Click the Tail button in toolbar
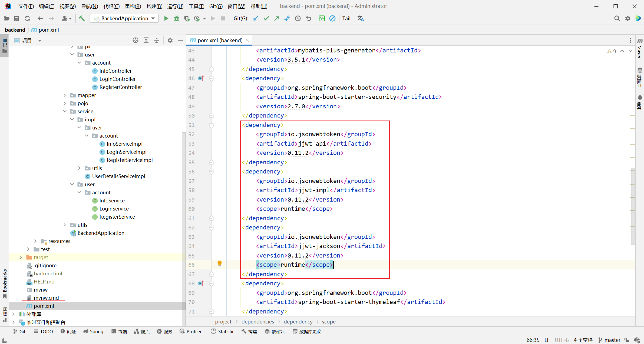 346,18
